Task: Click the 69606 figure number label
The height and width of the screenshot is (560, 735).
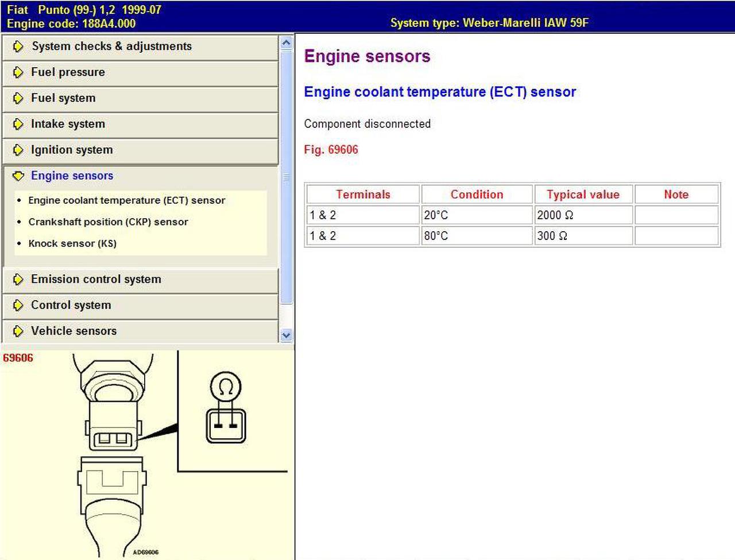Action: (18, 358)
